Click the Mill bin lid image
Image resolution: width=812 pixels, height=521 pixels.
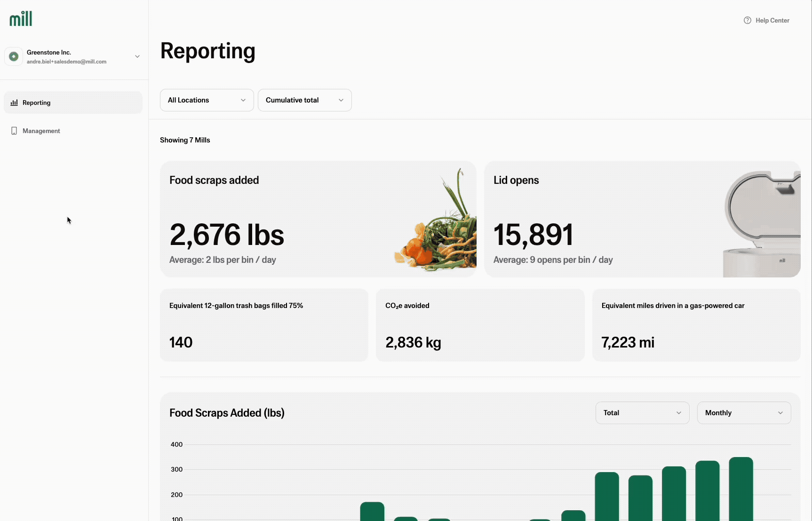point(762,221)
